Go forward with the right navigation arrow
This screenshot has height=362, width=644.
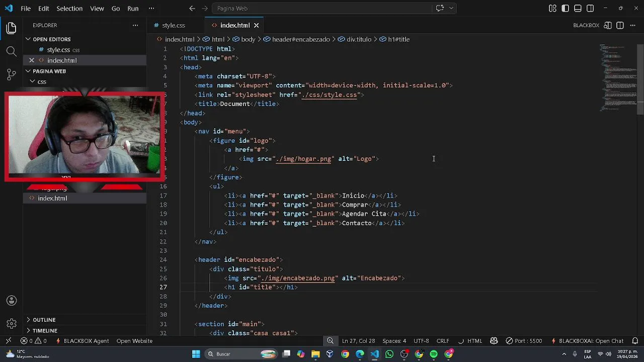[204, 9]
